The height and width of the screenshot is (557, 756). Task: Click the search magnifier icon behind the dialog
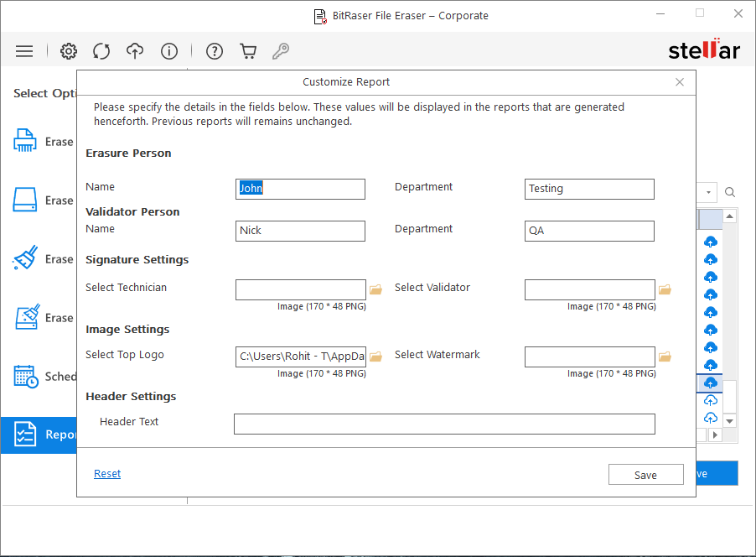[x=730, y=193]
